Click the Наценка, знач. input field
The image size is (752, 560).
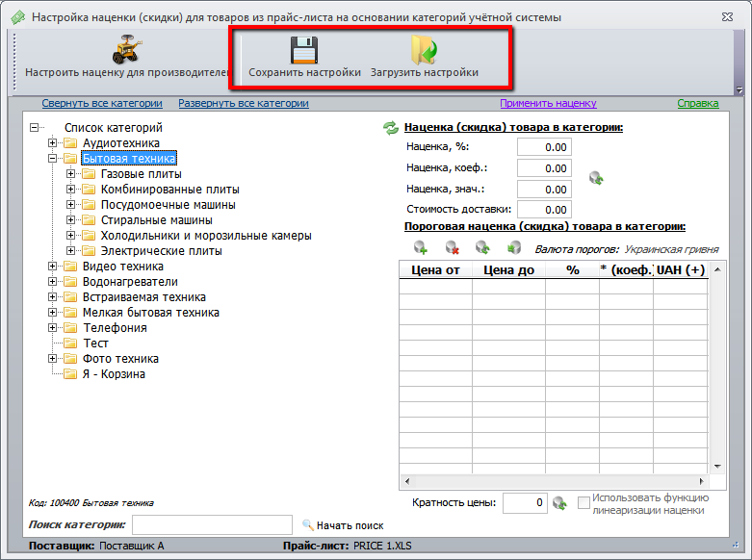click(544, 190)
